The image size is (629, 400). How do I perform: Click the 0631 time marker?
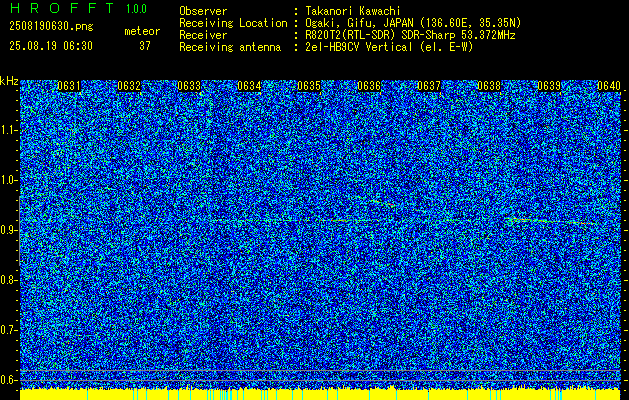(x=69, y=86)
